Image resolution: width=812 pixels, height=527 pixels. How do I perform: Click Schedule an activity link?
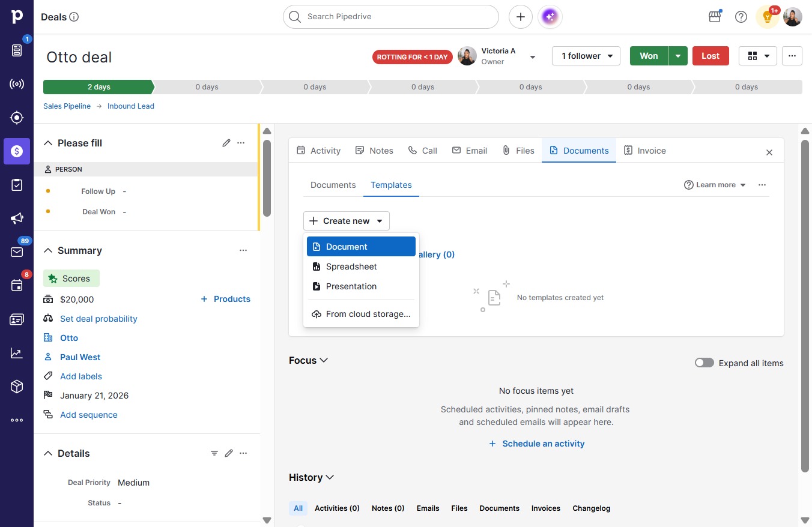tap(536, 444)
